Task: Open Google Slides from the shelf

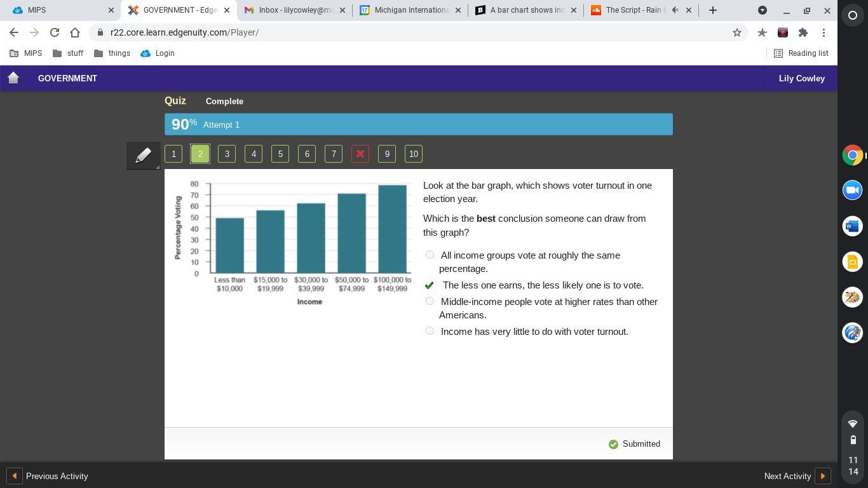Action: (853, 261)
